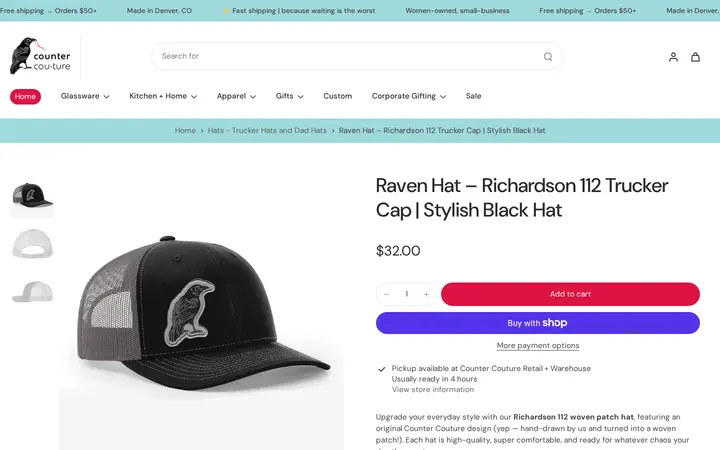Go to the Home menu pill
Image resolution: width=720 pixels, height=450 pixels.
tap(25, 96)
